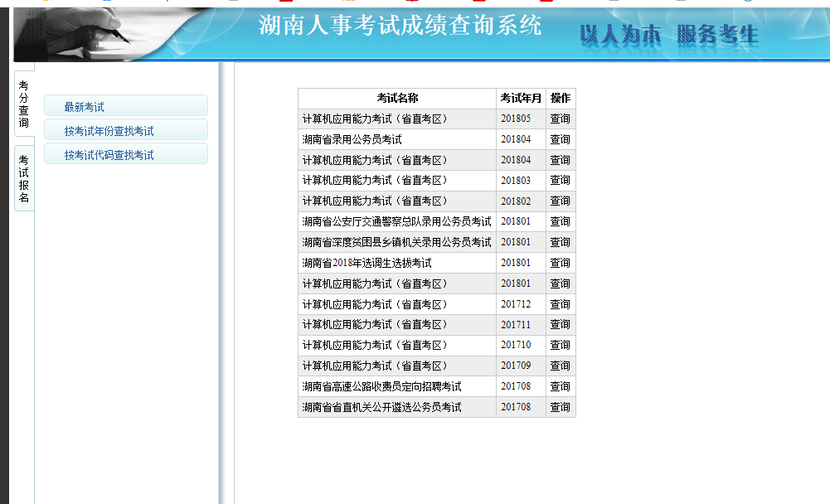
Task: Click 查询 for 湖南省深度贫困县乡镇机关录用公务员考试
Action: 561,242
